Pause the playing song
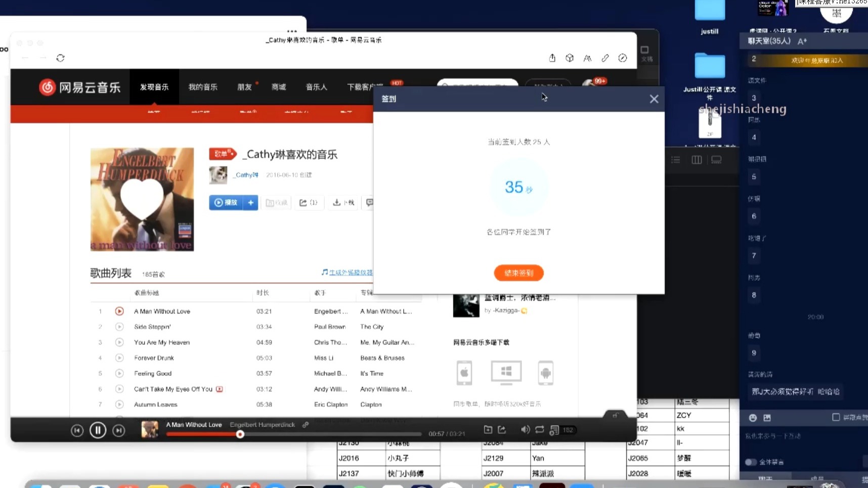 click(98, 430)
